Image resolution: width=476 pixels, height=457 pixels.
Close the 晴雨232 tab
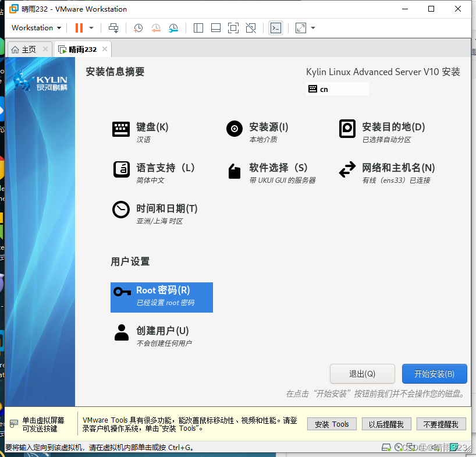105,49
